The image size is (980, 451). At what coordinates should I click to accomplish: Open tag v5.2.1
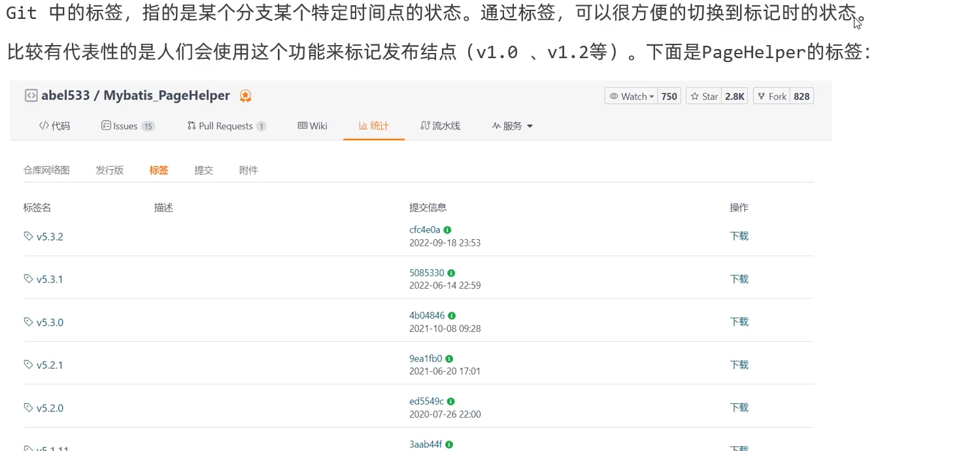pos(50,365)
